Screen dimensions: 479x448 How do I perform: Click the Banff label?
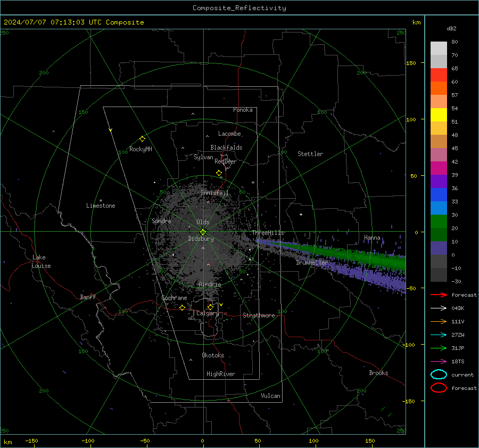pos(88,297)
